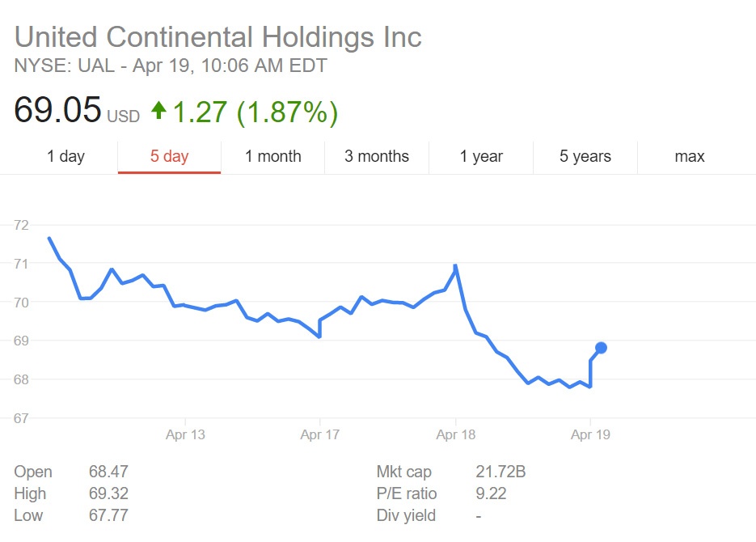The width and height of the screenshot is (756, 542).
Task: Click the blue current-price dot on chart
Action: tap(601, 348)
